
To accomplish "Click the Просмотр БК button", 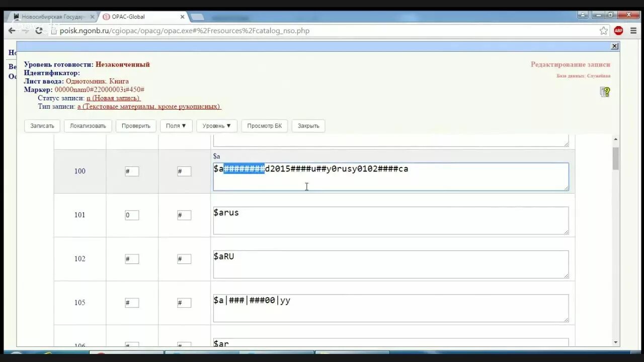I will tap(265, 126).
